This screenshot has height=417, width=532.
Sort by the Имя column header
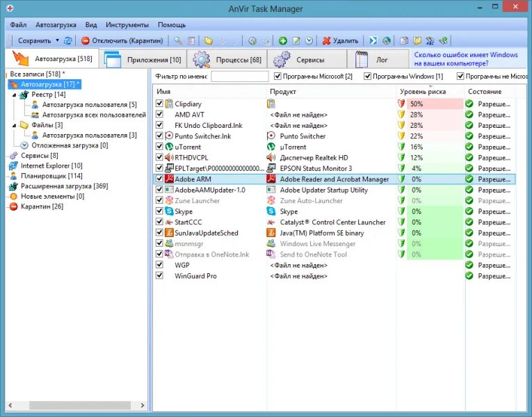coord(210,92)
